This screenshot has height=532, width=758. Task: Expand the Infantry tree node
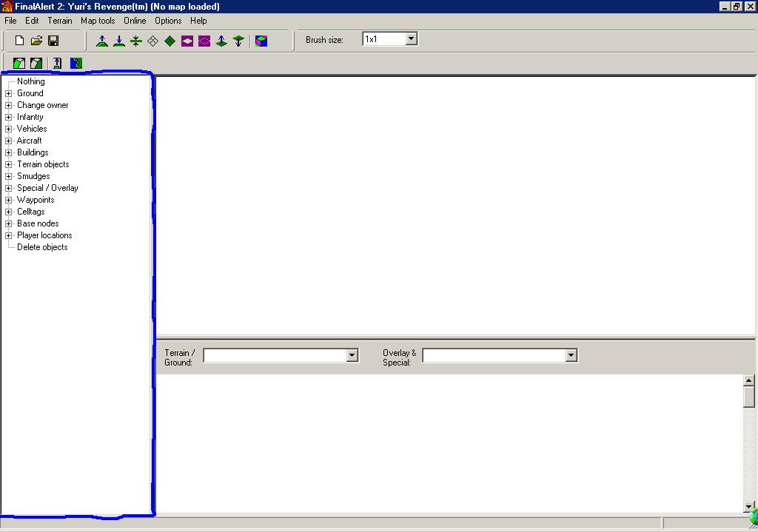(x=9, y=117)
